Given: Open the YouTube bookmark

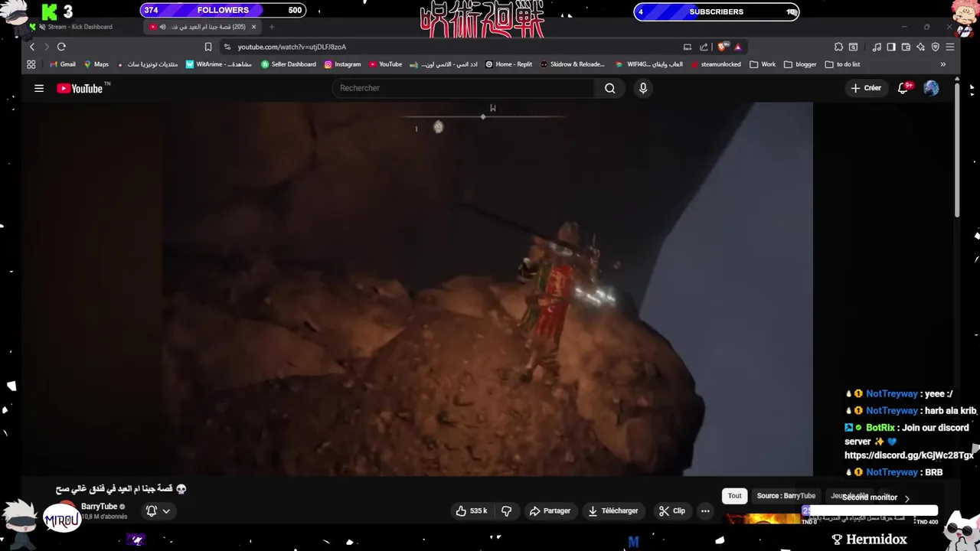Looking at the screenshot, I should coord(385,64).
